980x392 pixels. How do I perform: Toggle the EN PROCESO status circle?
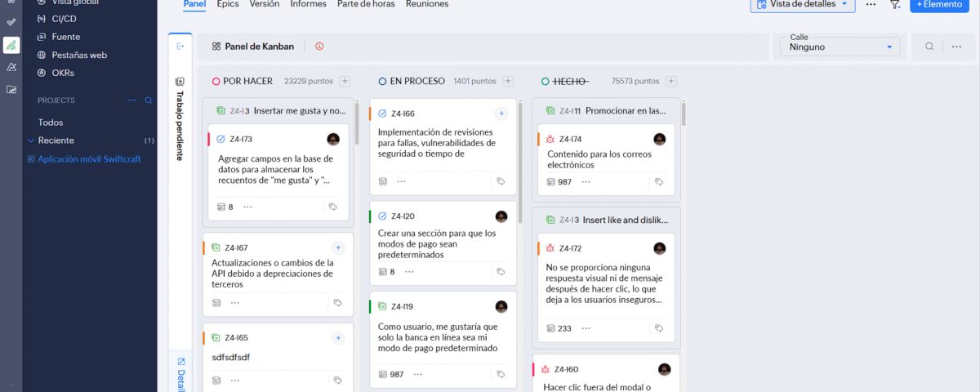pos(382,82)
